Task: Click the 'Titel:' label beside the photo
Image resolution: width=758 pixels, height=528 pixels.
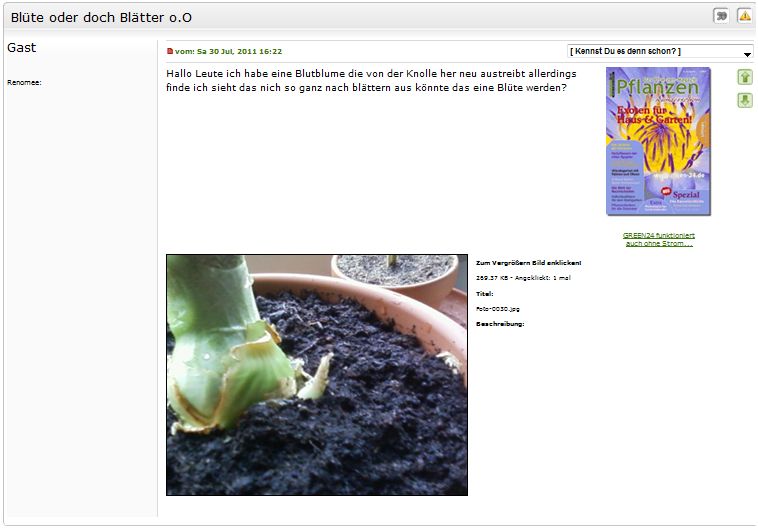Action: click(484, 293)
